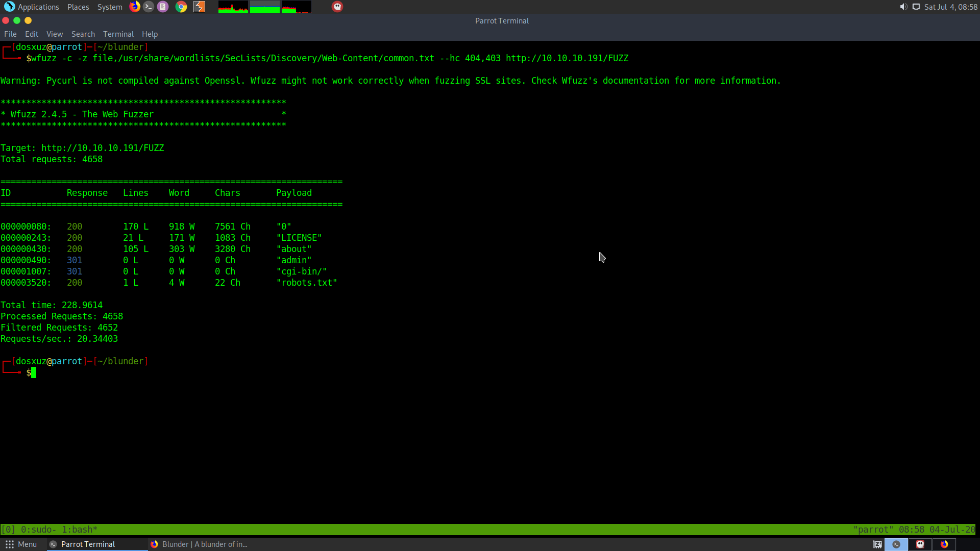Click the date and time clock

pyautogui.click(x=951, y=7)
